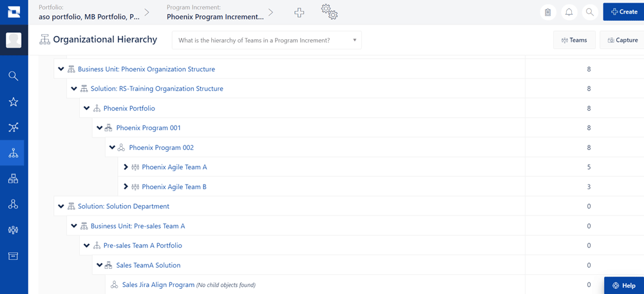The width and height of the screenshot is (644, 294).
Task: Open the Sales Jira Align Program link
Action: pyautogui.click(x=158, y=284)
